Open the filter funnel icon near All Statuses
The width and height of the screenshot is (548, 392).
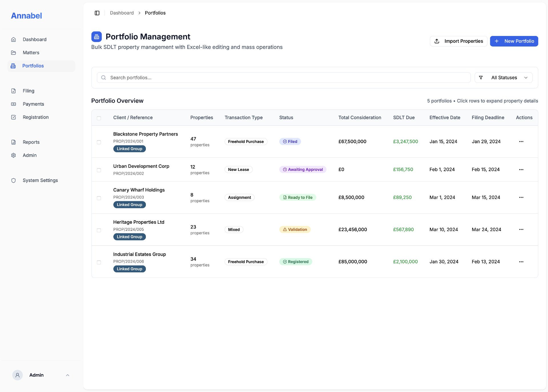(x=481, y=77)
